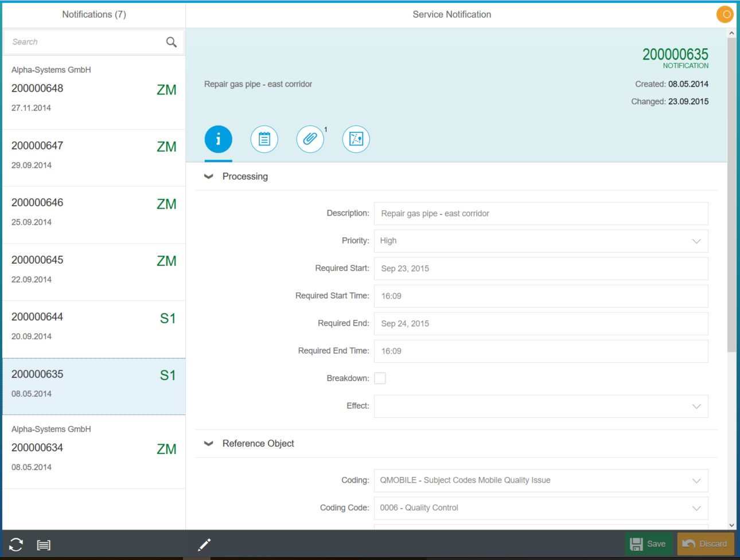The image size is (740, 560).
Task: Open the Info tab icon
Action: tap(218, 139)
